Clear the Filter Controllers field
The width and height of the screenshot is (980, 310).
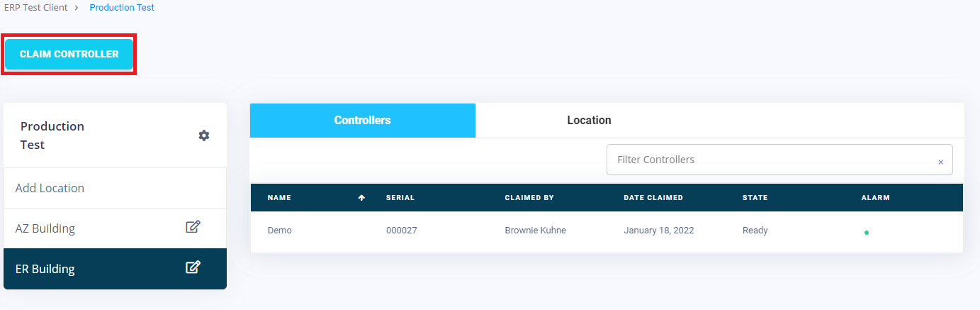pos(940,162)
